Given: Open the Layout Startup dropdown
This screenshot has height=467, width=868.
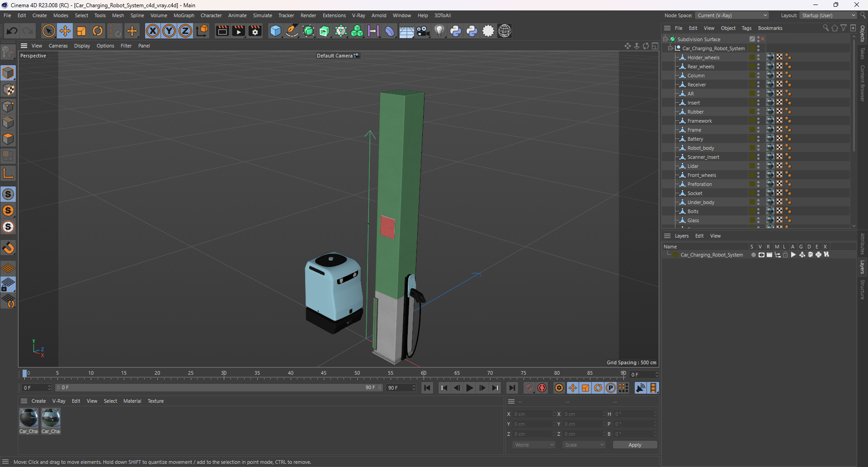Looking at the screenshot, I should pos(828,15).
